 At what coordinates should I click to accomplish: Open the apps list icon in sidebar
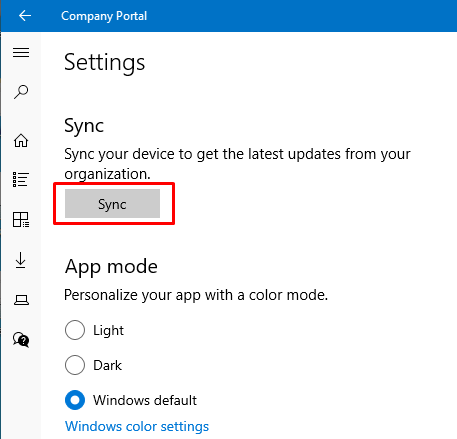coord(21,180)
